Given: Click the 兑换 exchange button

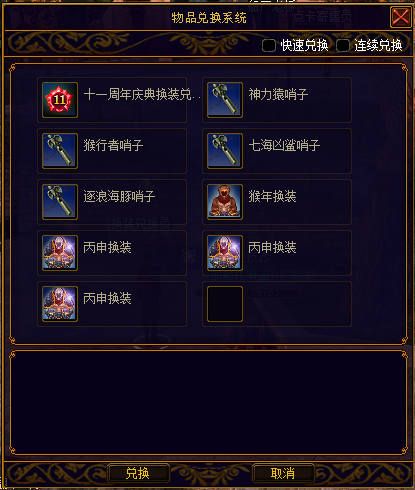Looking at the screenshot, I should (138, 473).
